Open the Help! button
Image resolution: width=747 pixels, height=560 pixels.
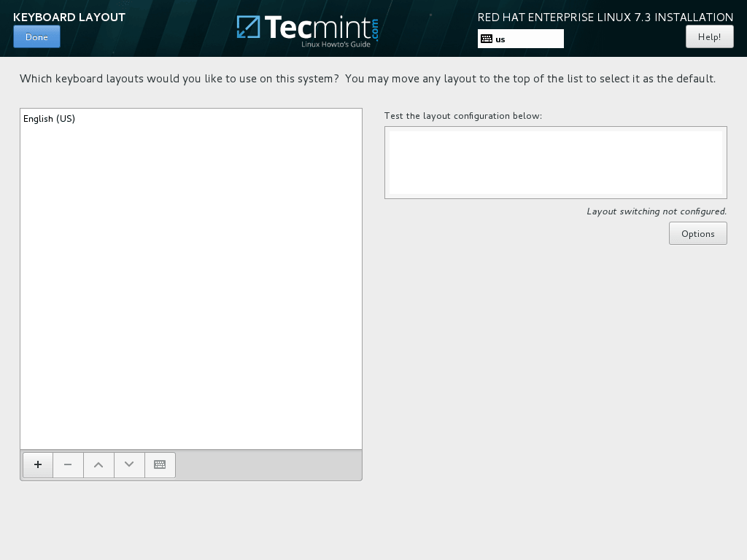(x=709, y=36)
